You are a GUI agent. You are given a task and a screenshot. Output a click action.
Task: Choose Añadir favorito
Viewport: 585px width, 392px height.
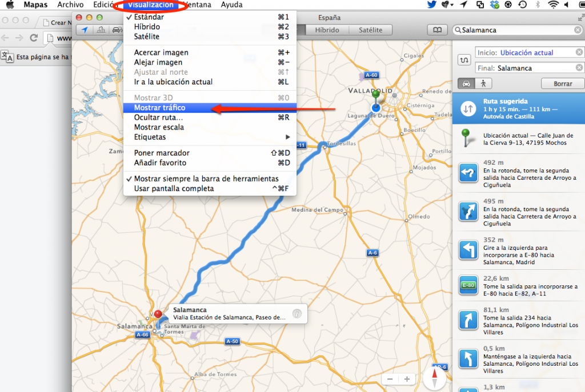[210, 163]
